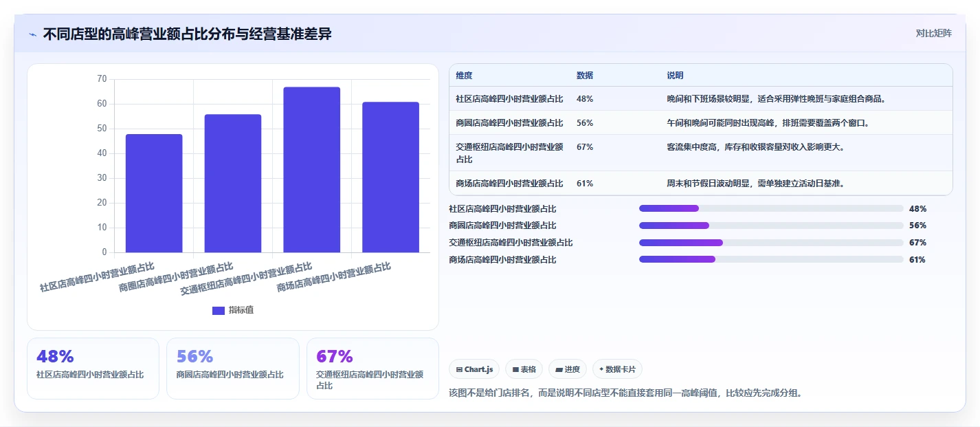The image size is (980, 427).
Task: Click the 社区店 x-axis label under chart
Action: [x=97, y=276]
